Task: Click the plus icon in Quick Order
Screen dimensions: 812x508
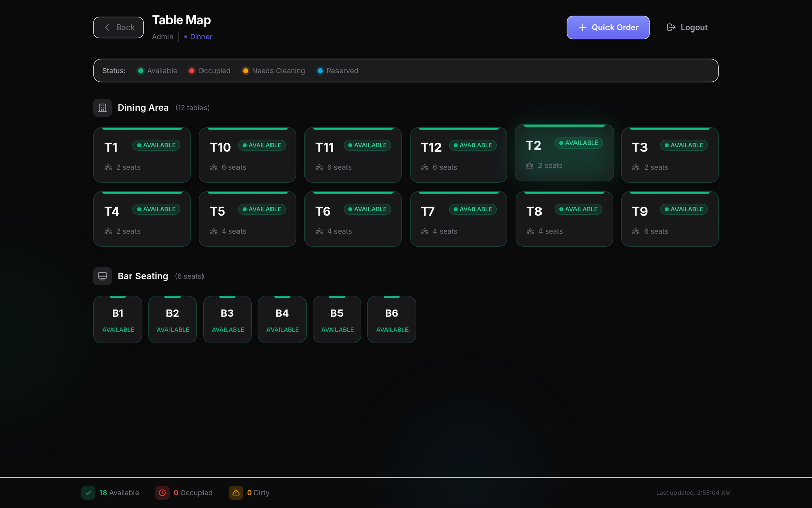Action: 583,27
